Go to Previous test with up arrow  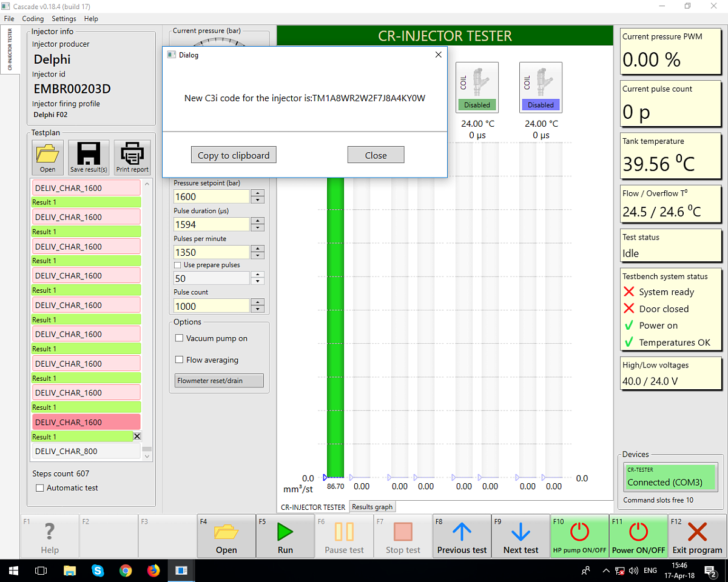pos(462,536)
